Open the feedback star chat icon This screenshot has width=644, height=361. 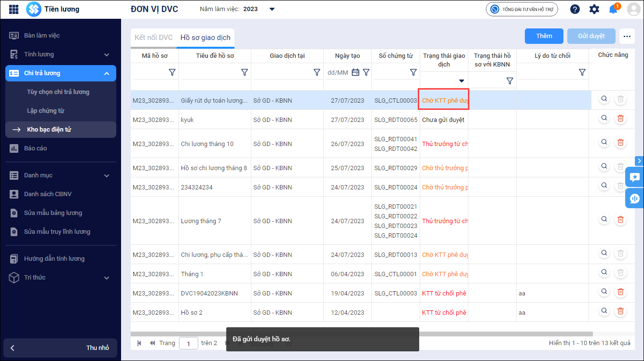click(x=634, y=177)
